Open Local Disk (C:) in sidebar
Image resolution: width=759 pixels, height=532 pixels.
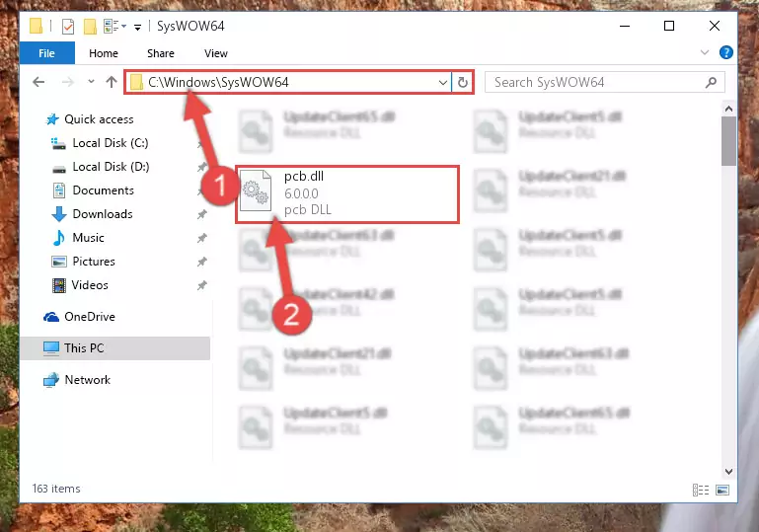pos(101,143)
